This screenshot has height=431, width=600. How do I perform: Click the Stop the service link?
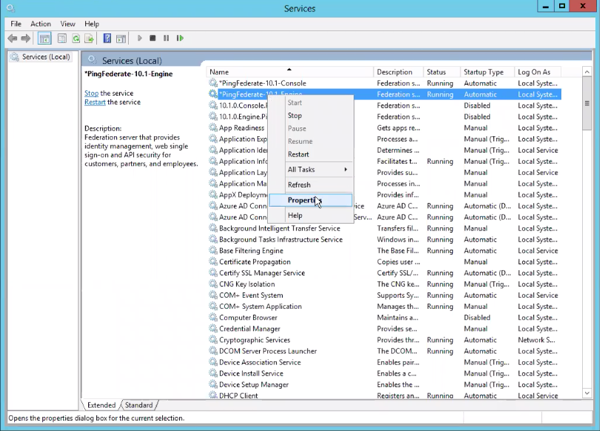coord(91,93)
